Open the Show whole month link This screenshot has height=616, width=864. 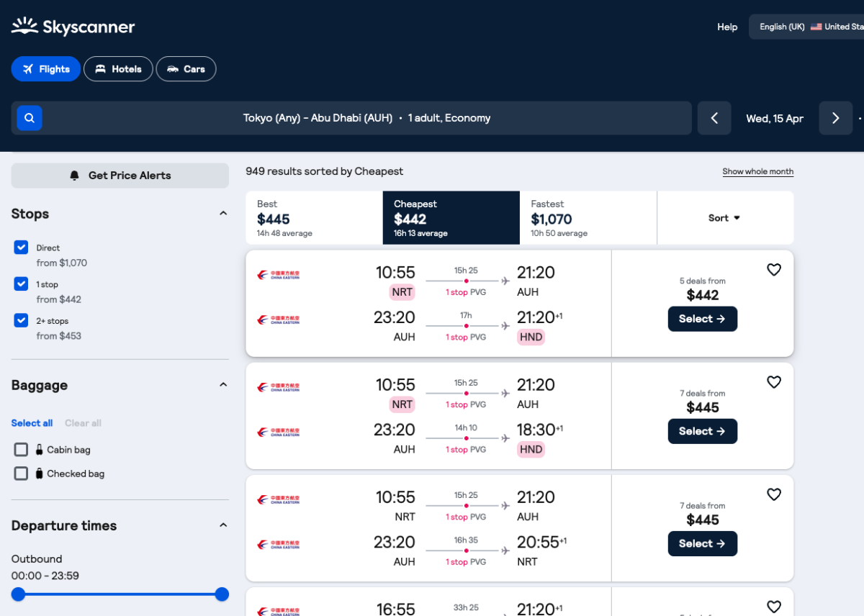coord(757,171)
